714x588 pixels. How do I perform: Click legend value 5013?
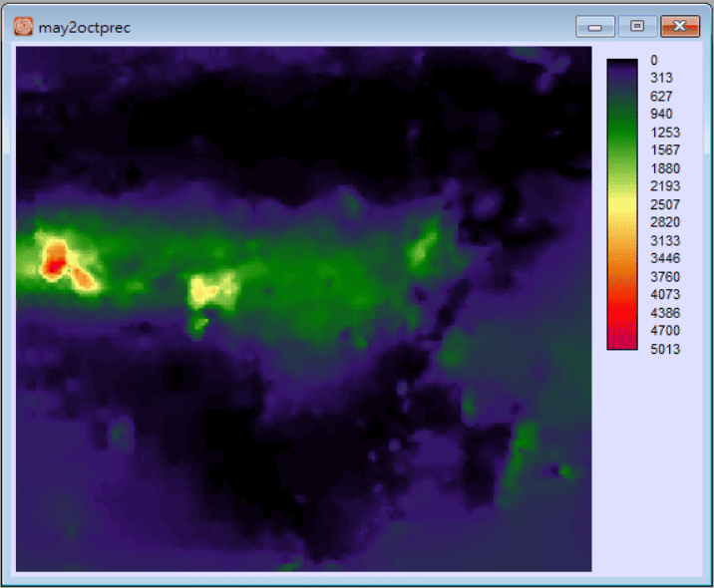click(665, 349)
